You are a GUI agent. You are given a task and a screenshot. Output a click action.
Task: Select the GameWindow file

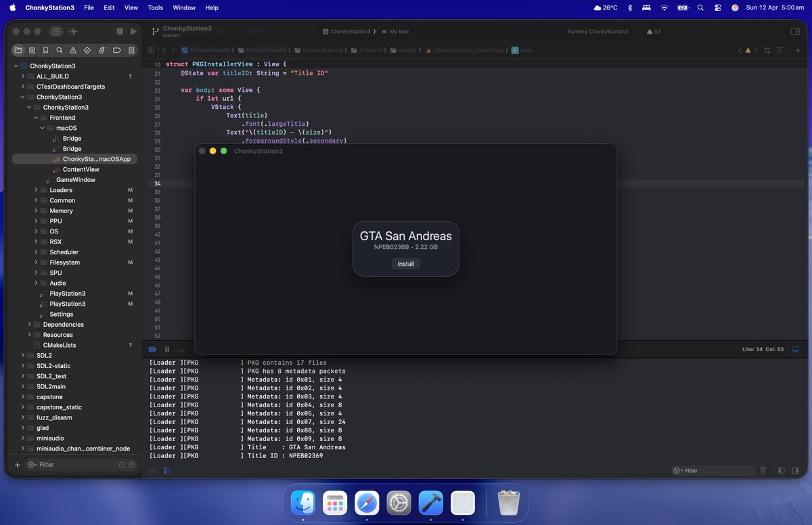(x=75, y=180)
